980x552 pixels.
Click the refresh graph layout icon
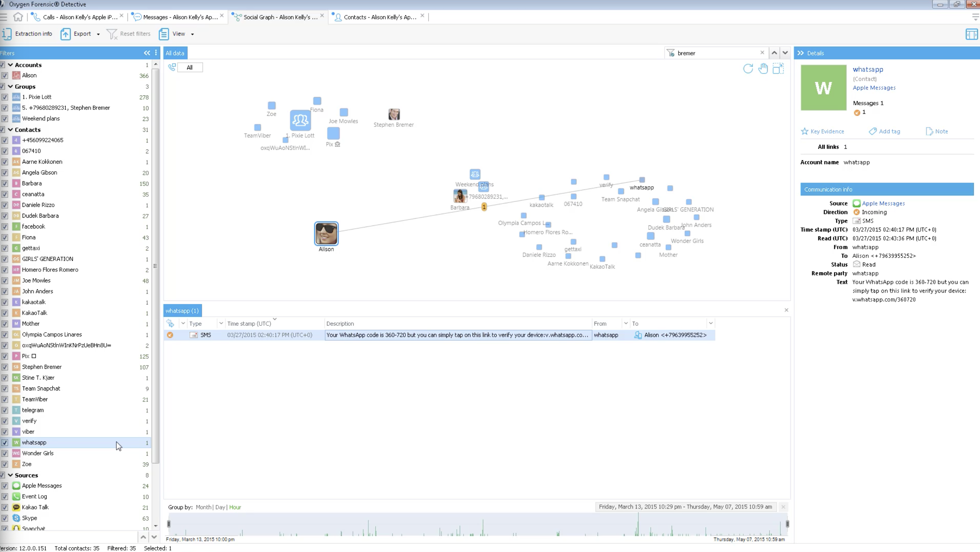point(748,69)
